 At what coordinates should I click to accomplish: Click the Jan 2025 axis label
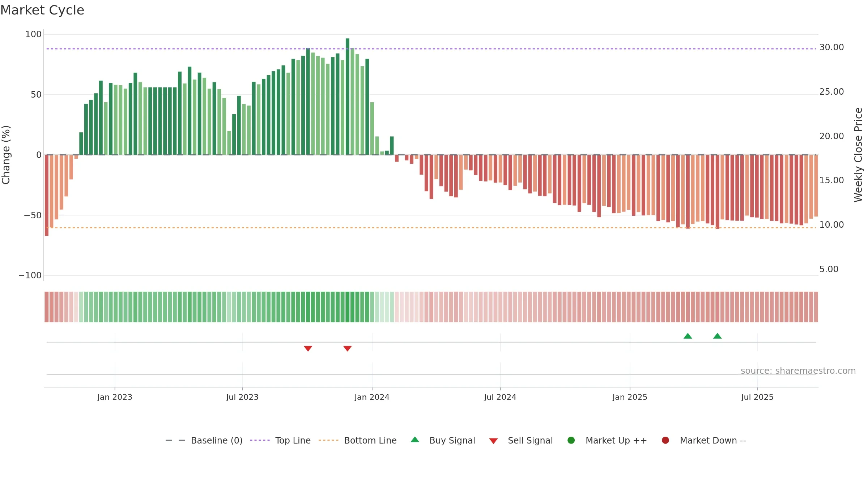(630, 397)
